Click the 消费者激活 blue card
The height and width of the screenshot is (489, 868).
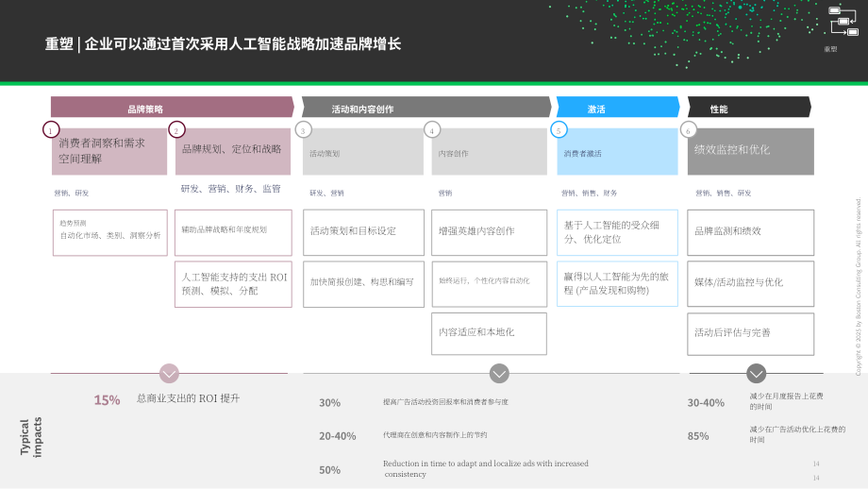coord(617,152)
